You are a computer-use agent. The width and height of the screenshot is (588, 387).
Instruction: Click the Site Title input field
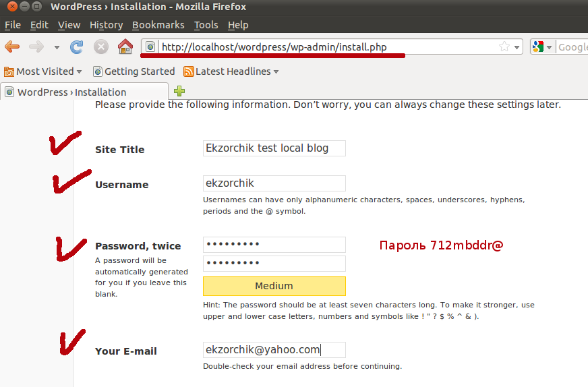tap(274, 148)
